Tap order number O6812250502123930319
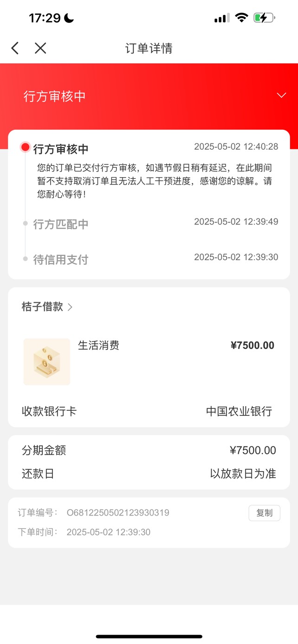 (x=118, y=513)
